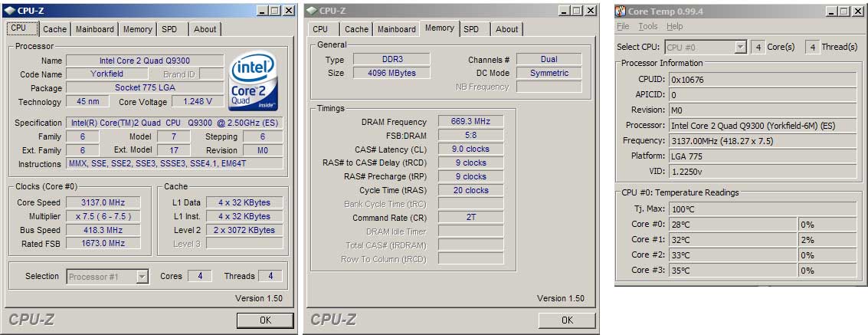Viewport: 868px width, 335px height.
Task: Click memory Type value DDR3
Action: coord(391,59)
